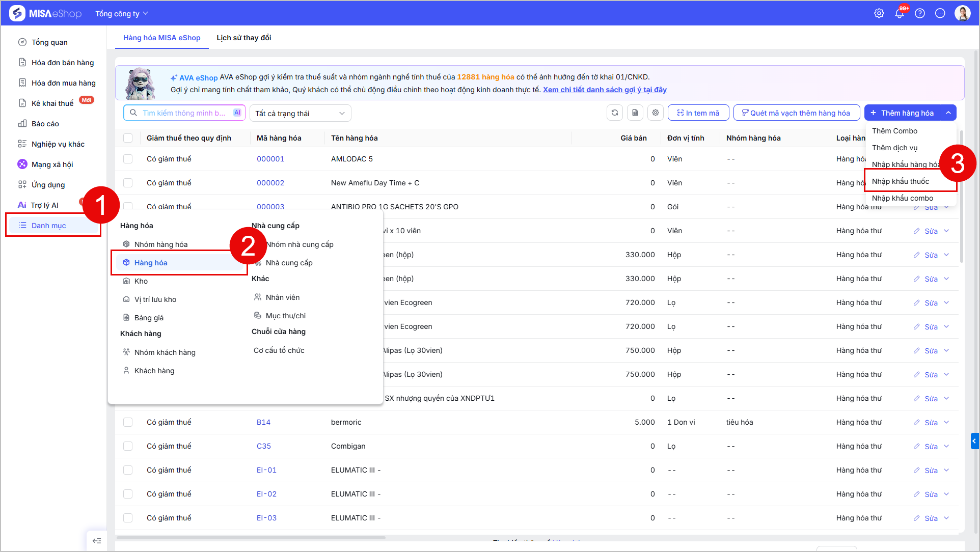Viewport: 980px width, 552px height.
Task: Click the Nhóm hàng hóa cube icon
Action: pos(126,244)
